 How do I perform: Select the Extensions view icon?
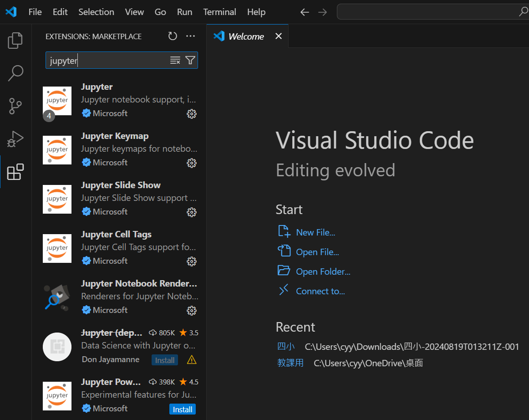(15, 172)
